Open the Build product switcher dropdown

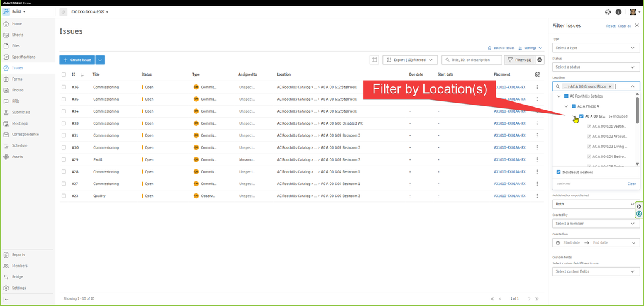tap(14, 12)
